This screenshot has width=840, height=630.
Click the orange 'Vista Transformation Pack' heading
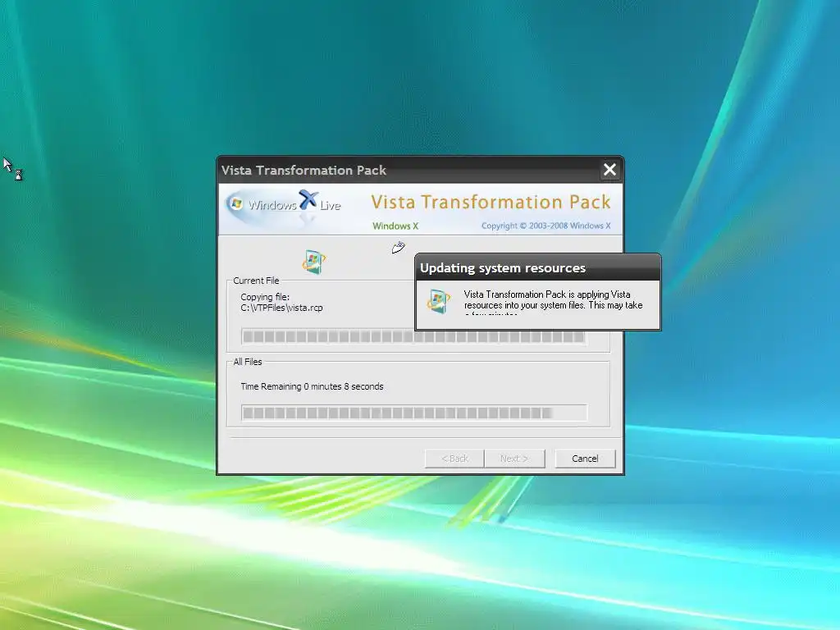(491, 202)
